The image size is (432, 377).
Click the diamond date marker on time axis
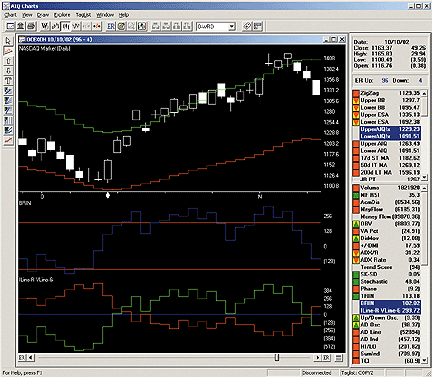point(108,195)
